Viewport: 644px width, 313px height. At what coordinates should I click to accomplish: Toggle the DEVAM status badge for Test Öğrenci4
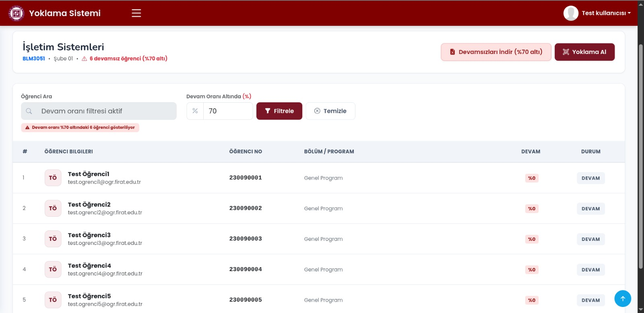tap(590, 270)
